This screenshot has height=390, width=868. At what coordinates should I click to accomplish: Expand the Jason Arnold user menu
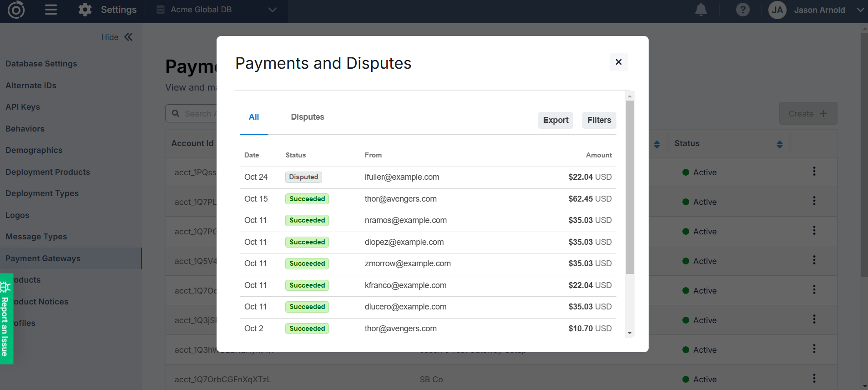859,10
